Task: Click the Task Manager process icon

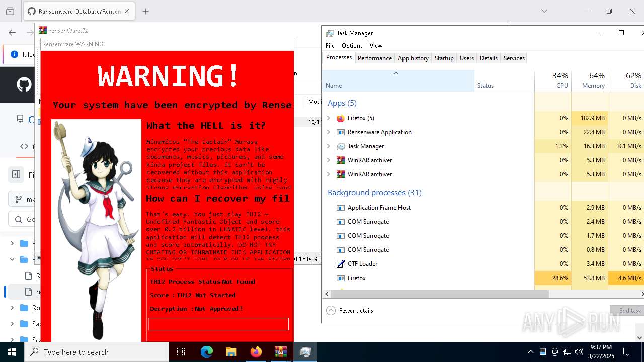Action: [341, 146]
